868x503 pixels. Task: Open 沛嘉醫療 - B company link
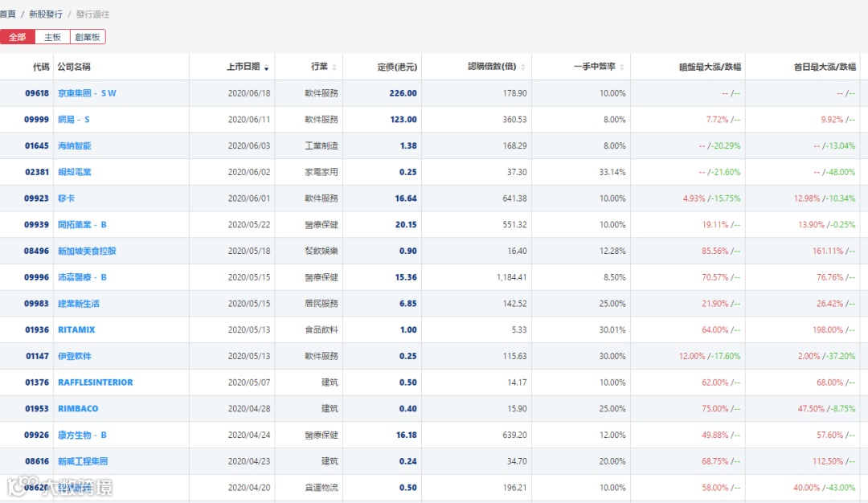click(x=82, y=277)
